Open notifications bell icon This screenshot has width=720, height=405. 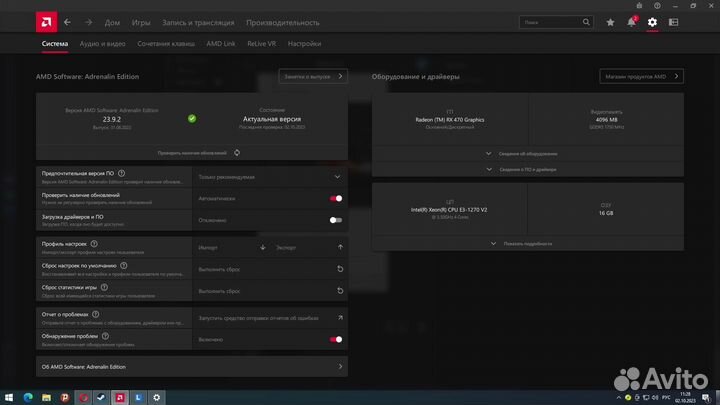coord(632,22)
